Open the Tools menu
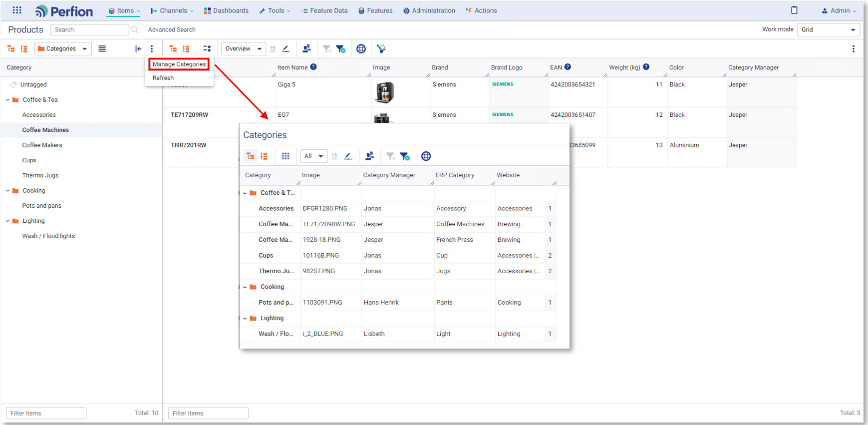 coord(275,10)
